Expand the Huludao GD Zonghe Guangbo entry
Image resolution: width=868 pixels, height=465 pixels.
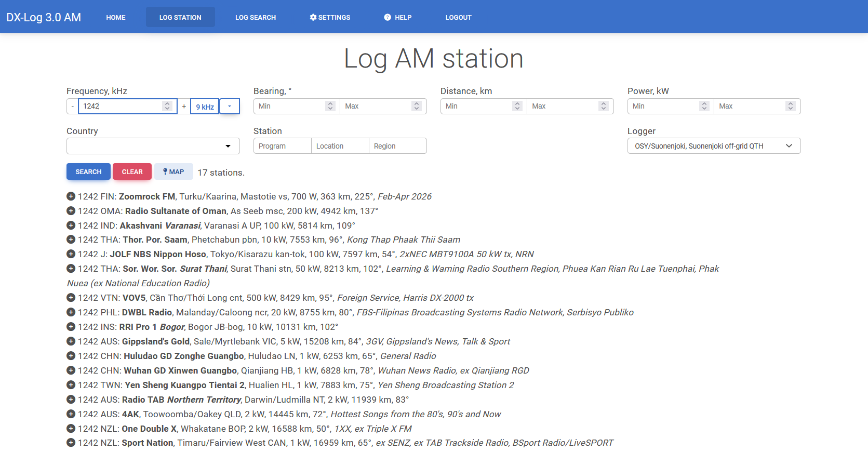(71, 356)
